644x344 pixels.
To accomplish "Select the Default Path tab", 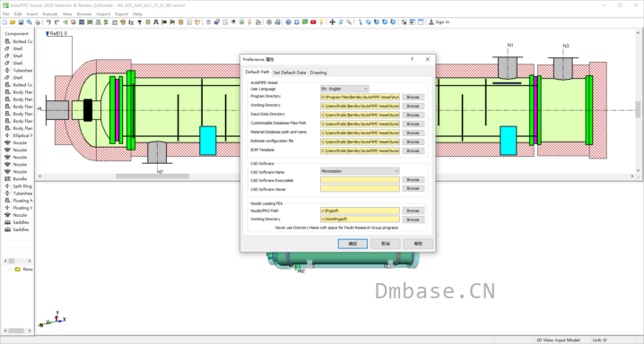I will point(257,73).
